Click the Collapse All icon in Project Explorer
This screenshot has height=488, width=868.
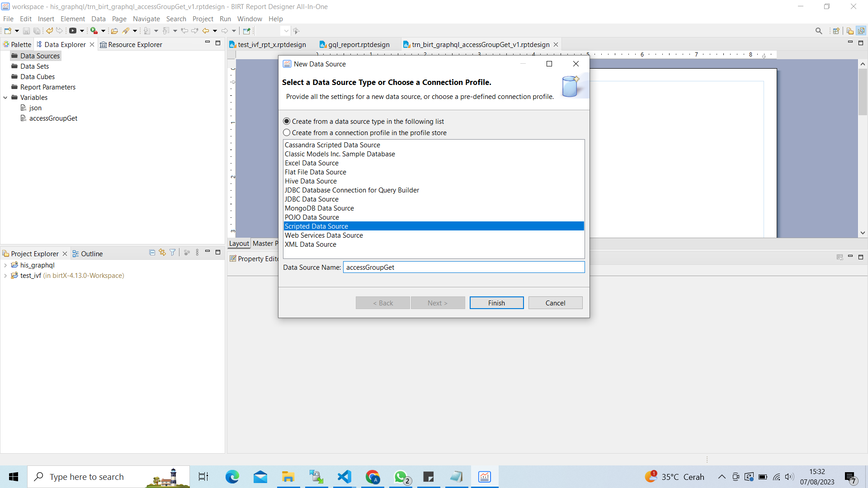tap(152, 253)
